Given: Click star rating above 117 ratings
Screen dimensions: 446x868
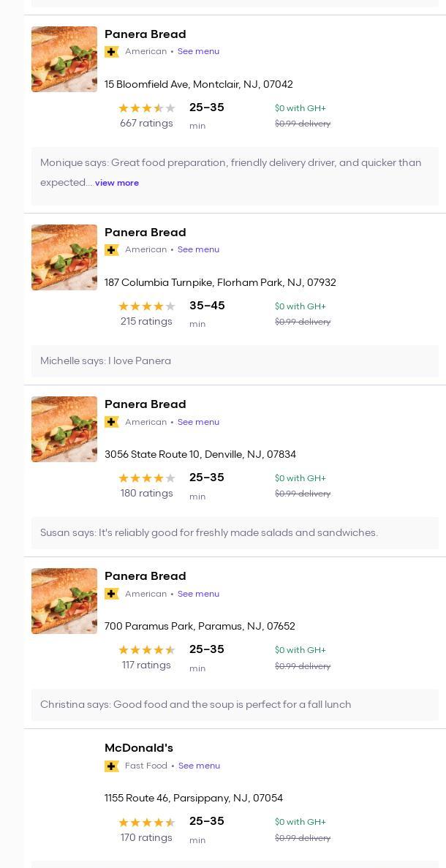Looking at the screenshot, I should [x=146, y=650].
